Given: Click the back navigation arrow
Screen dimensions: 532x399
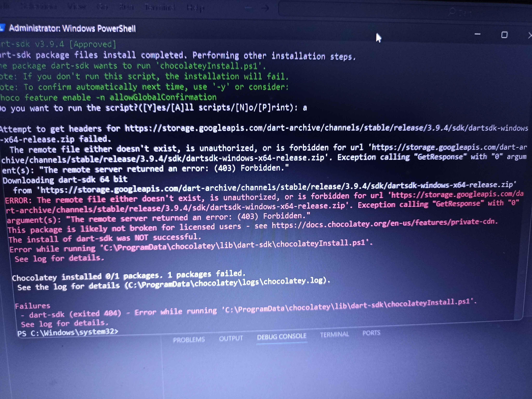Looking at the screenshot, I should pos(249,8).
